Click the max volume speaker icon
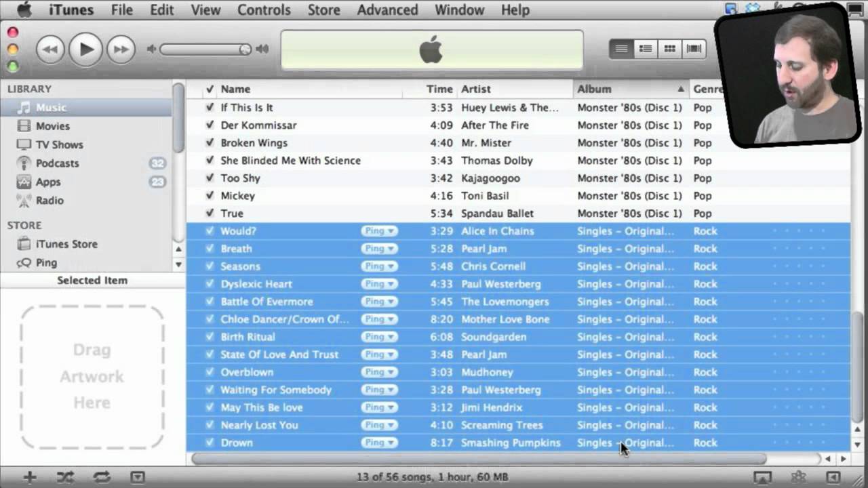868x488 pixels. pyautogui.click(x=262, y=49)
